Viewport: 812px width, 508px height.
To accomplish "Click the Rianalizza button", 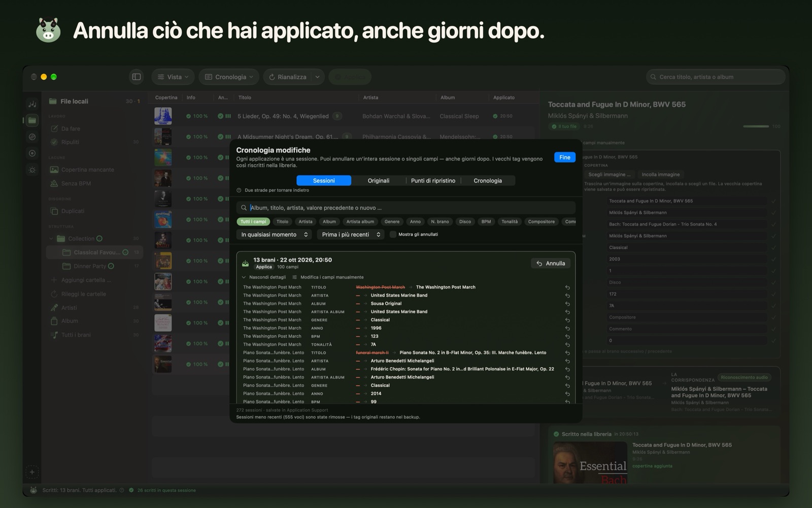I will click(287, 77).
